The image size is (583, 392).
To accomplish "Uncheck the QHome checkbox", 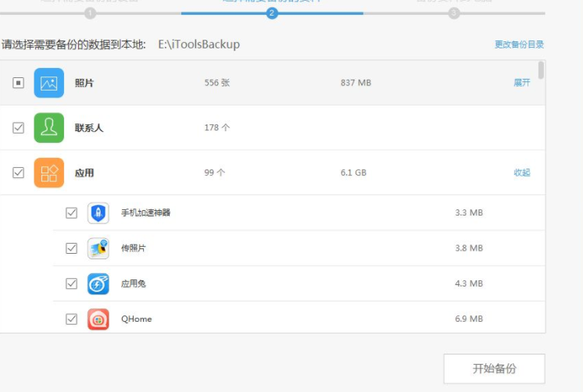I will [72, 319].
